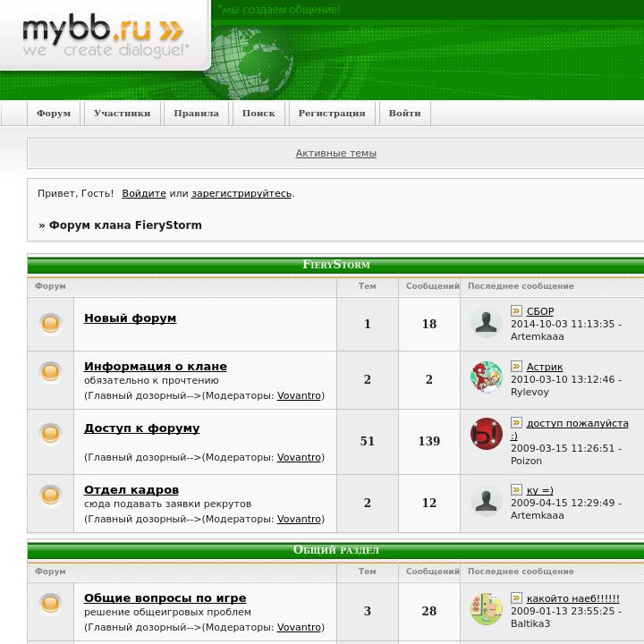
Task: Click Vovantro link under Общие вопросы по игре
Action: pyautogui.click(x=299, y=627)
